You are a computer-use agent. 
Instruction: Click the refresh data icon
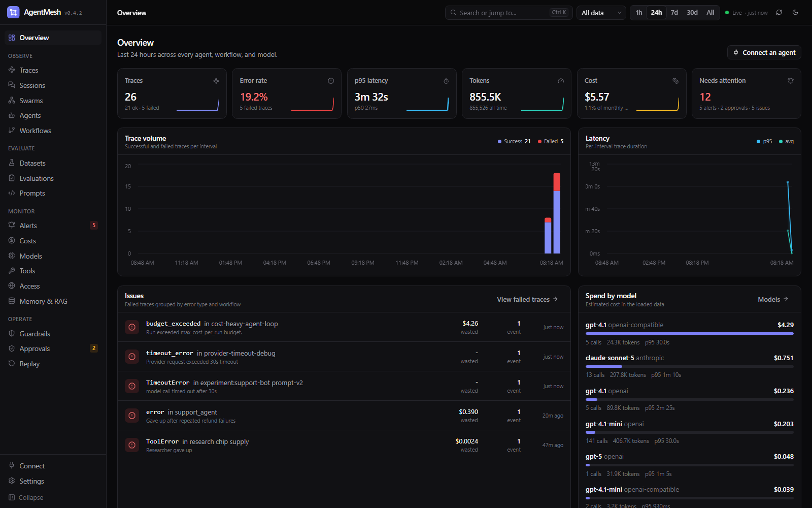pyautogui.click(x=779, y=13)
